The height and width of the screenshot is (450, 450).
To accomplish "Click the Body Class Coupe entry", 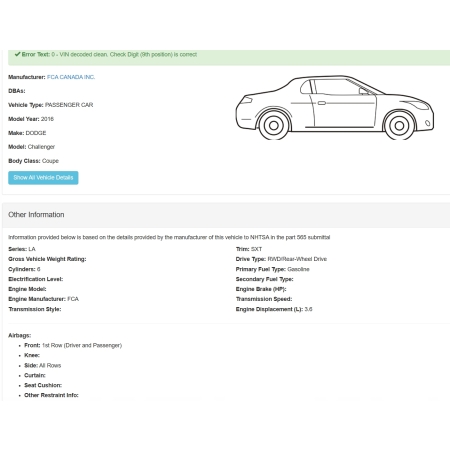I will [33, 161].
